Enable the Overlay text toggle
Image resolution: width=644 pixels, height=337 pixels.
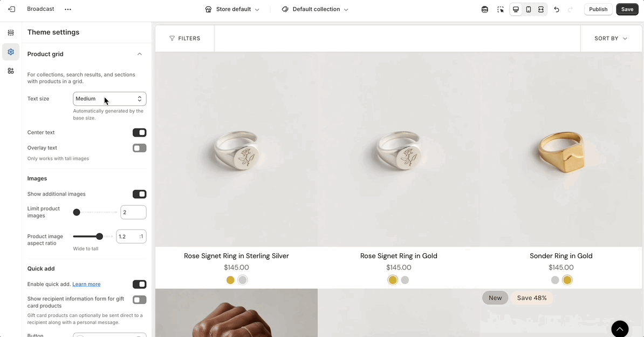pyautogui.click(x=139, y=148)
